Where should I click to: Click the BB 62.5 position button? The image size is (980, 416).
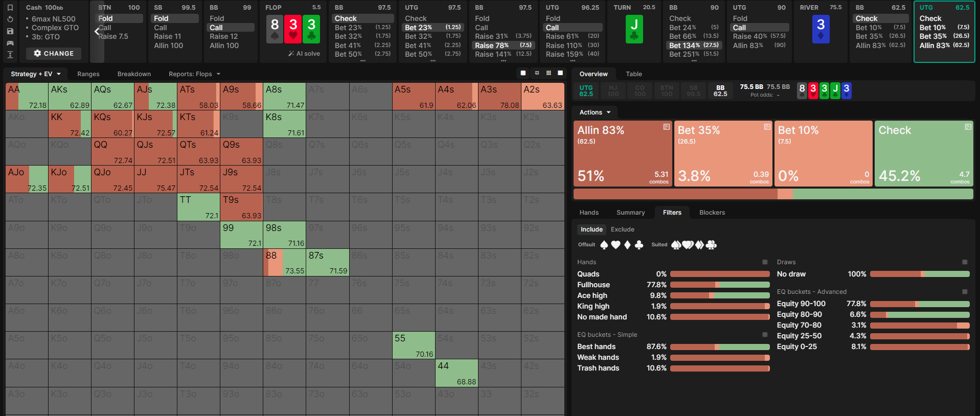click(x=720, y=90)
